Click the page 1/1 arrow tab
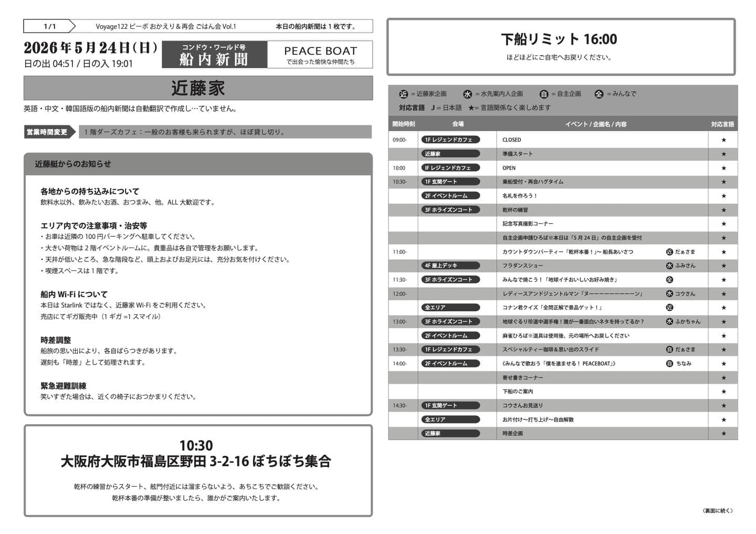756x534 pixels. (x=50, y=26)
